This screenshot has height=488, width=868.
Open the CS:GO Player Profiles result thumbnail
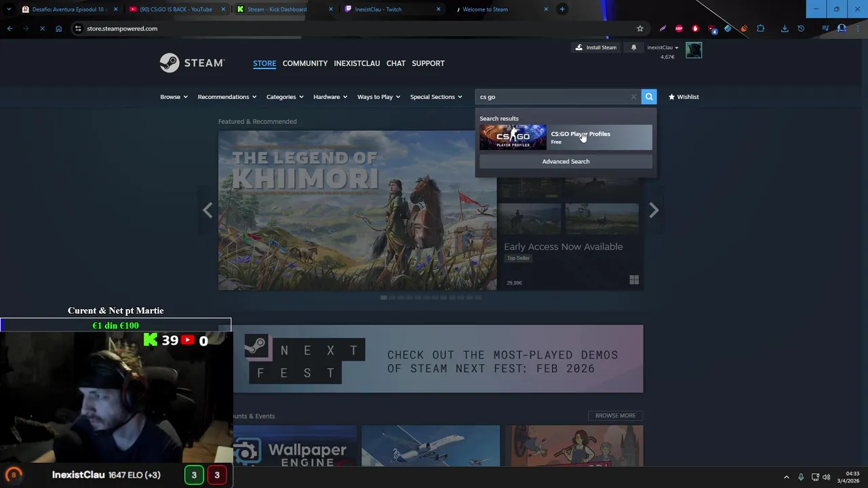[513, 138]
